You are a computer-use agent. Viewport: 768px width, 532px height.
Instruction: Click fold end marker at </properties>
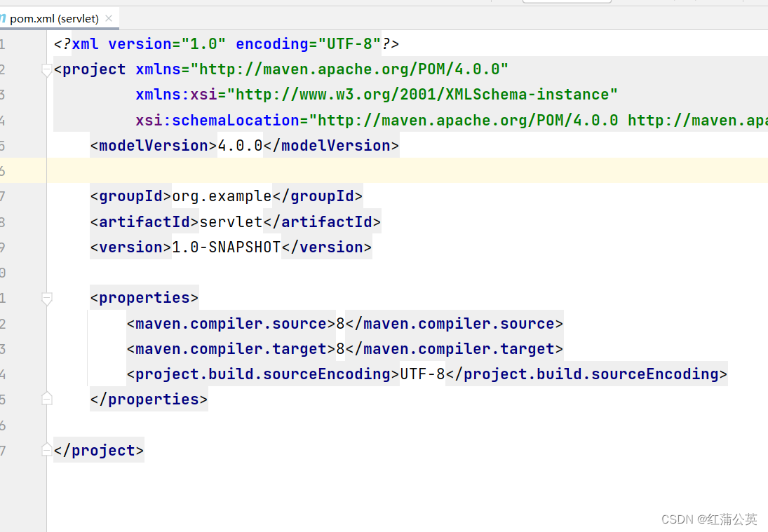pos(46,399)
